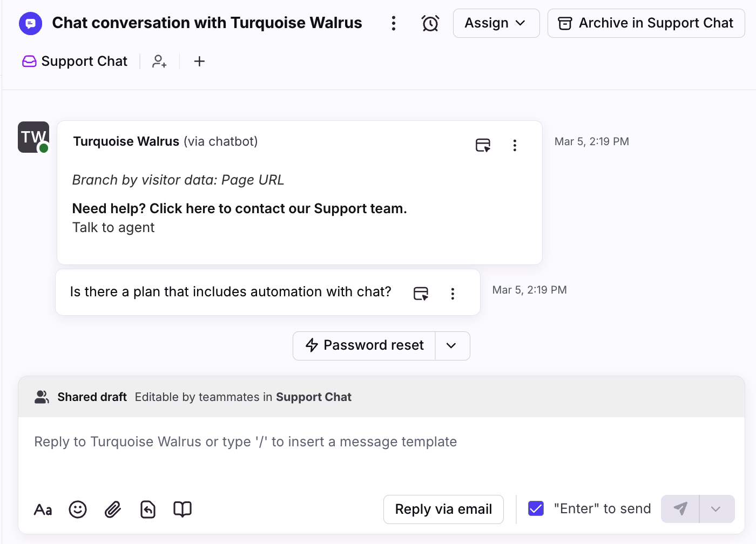Open three-dot menu on automation plan message

pos(453,294)
